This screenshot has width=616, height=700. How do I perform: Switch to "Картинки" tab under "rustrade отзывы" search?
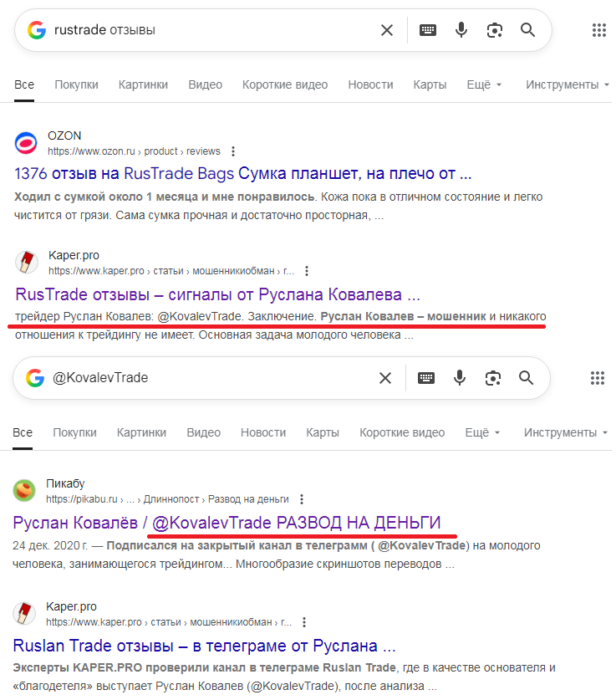point(143,84)
